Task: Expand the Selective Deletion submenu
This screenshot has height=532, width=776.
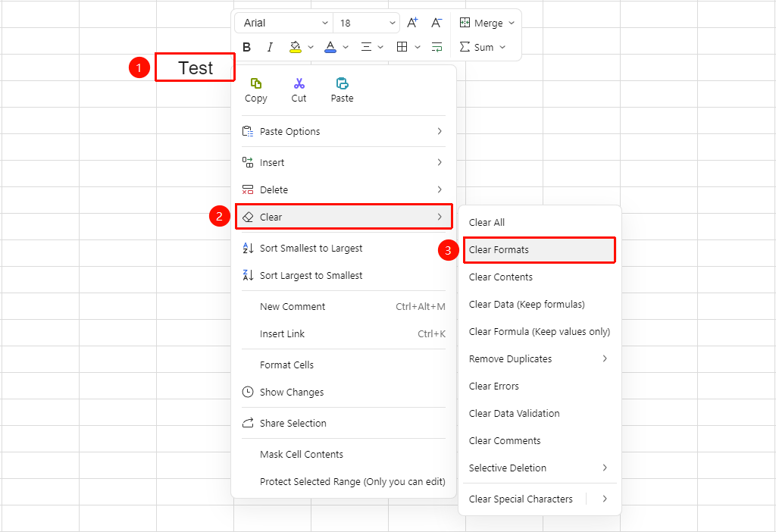Action: click(540, 468)
